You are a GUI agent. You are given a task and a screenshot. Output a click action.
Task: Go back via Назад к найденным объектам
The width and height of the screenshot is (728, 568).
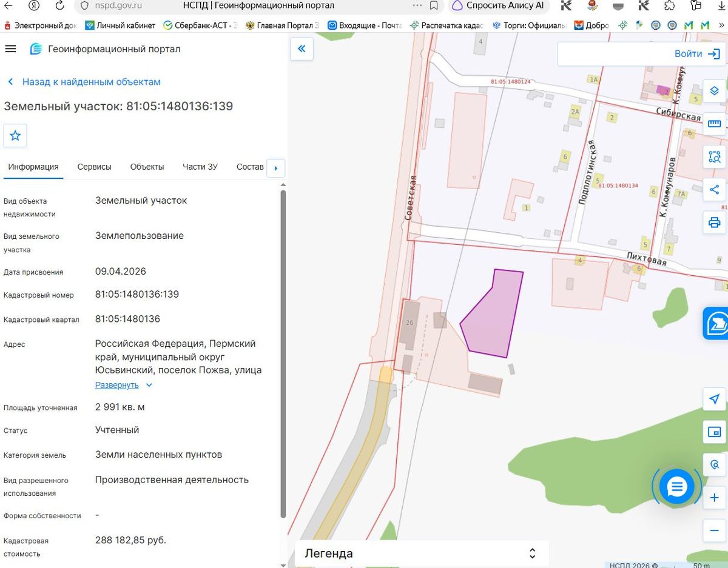pos(85,82)
